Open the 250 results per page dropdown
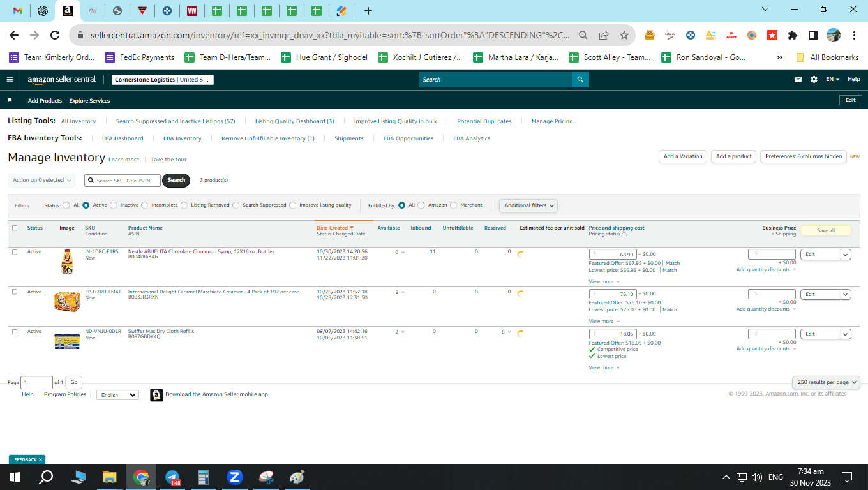The image size is (868, 490). click(x=827, y=382)
